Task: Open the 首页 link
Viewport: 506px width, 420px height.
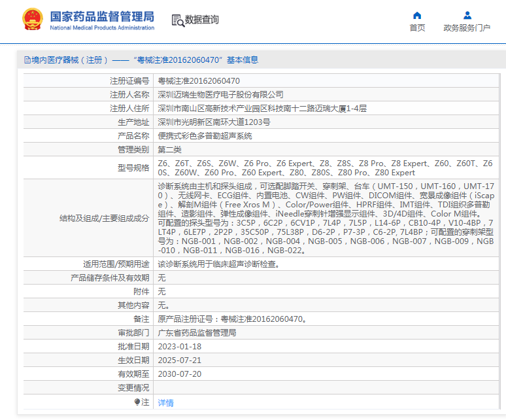Action: pos(417,27)
